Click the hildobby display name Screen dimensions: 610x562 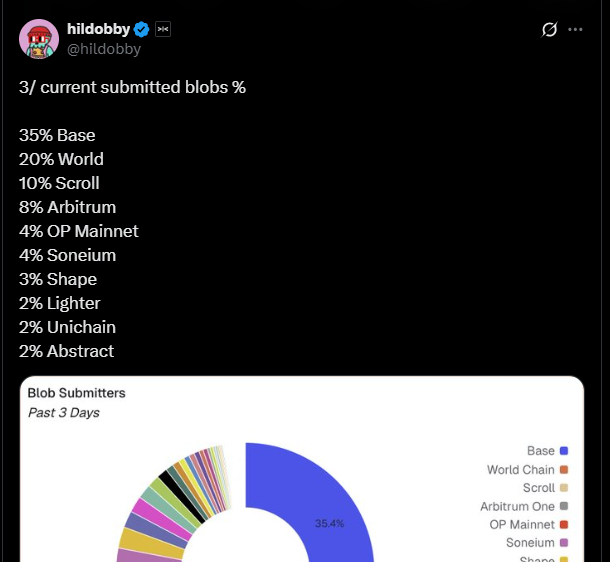pos(98,29)
